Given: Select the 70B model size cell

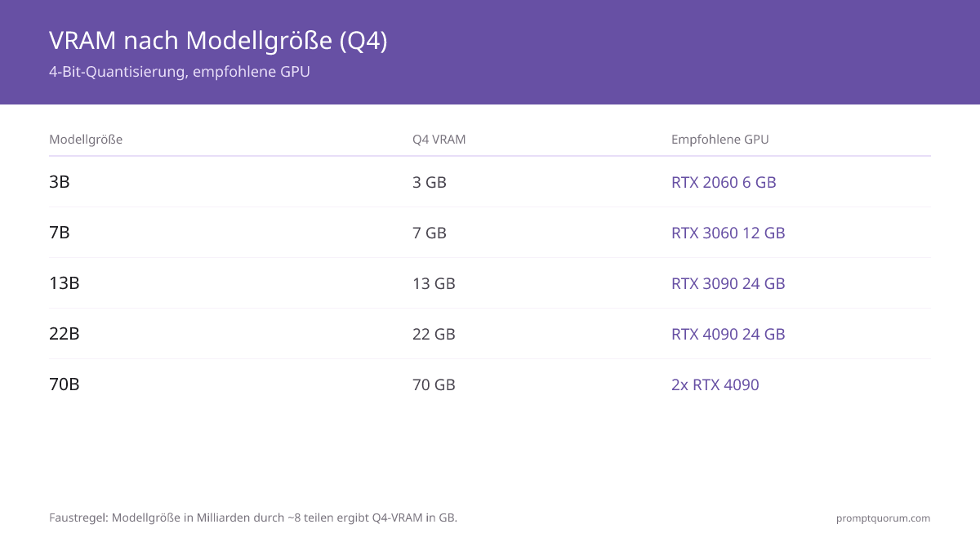Looking at the screenshot, I should pyautogui.click(x=65, y=384).
